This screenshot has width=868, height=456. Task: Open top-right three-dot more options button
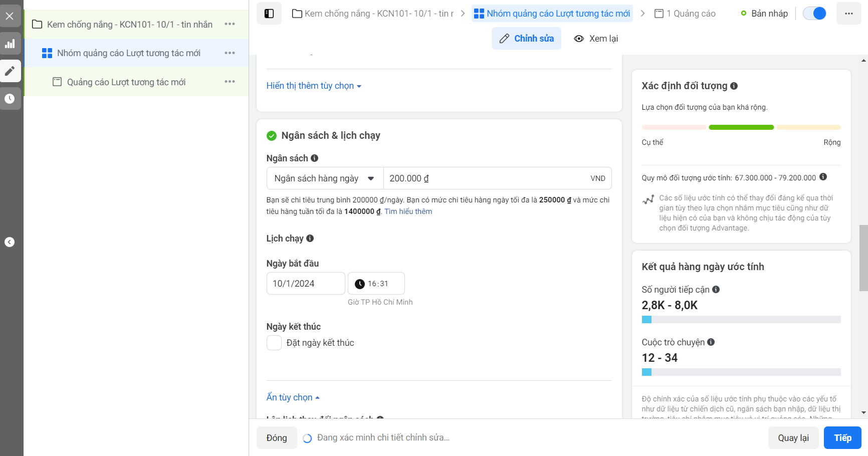(848, 14)
